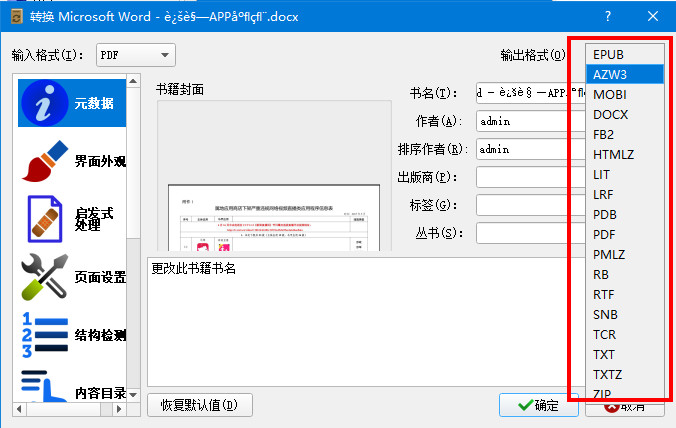Click the book cover preview thumbnail
The height and width of the screenshot is (428, 676).
click(274, 218)
